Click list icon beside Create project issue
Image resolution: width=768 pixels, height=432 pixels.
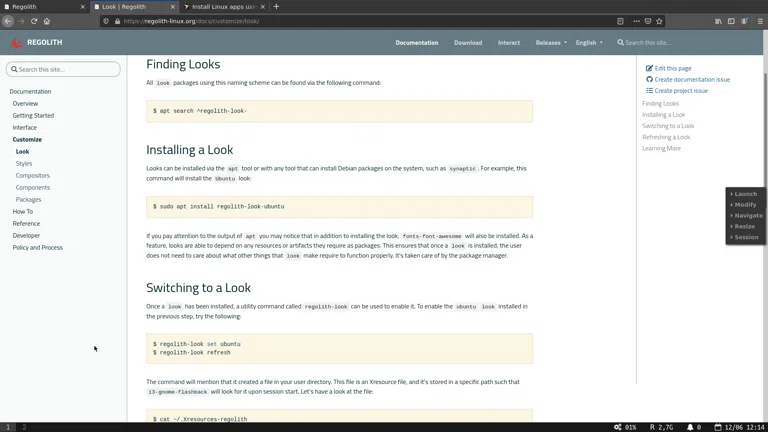click(649, 90)
